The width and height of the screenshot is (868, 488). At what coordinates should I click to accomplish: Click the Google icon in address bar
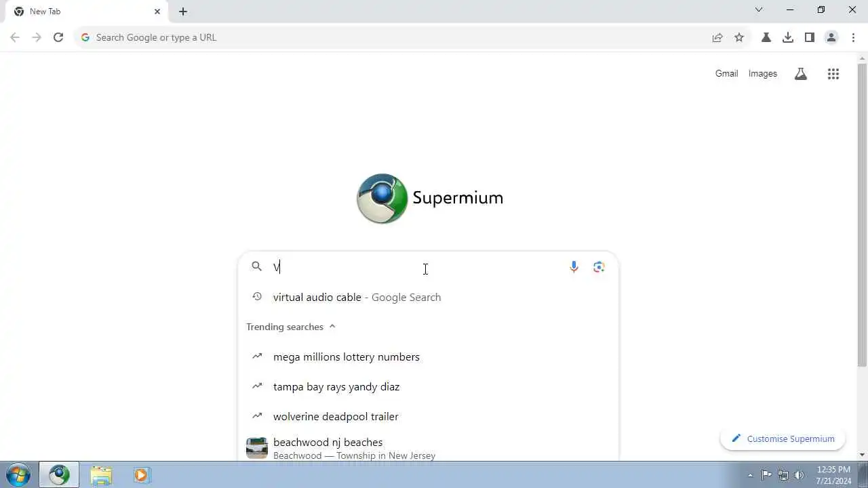[x=85, y=37]
